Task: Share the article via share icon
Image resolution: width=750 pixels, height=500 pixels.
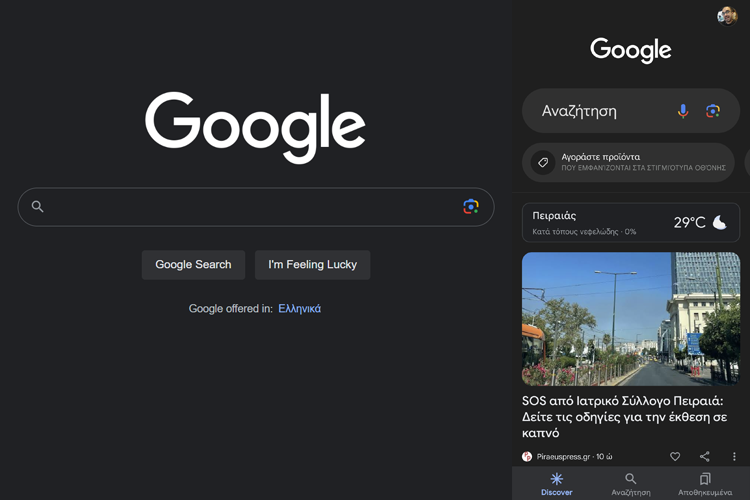Action: (x=705, y=456)
